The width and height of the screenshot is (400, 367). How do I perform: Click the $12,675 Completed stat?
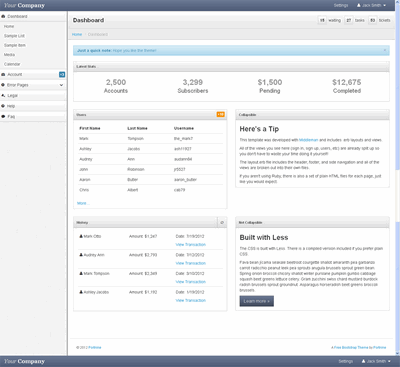347,86
